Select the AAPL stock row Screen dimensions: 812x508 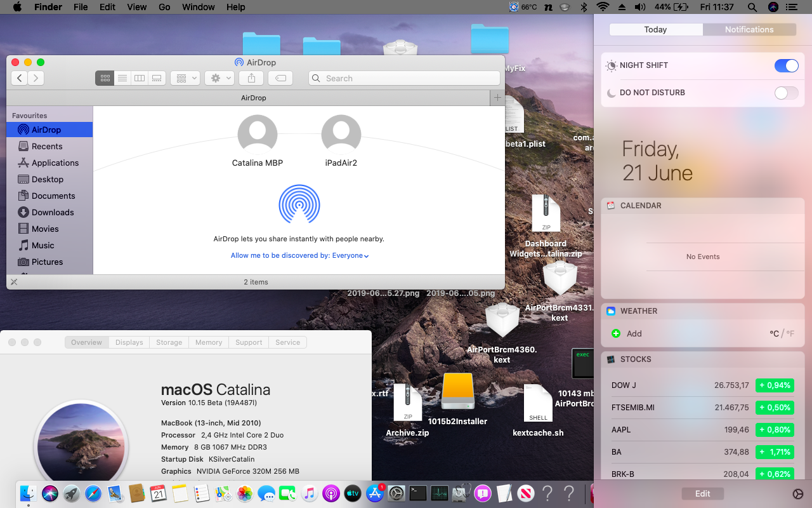pos(702,429)
